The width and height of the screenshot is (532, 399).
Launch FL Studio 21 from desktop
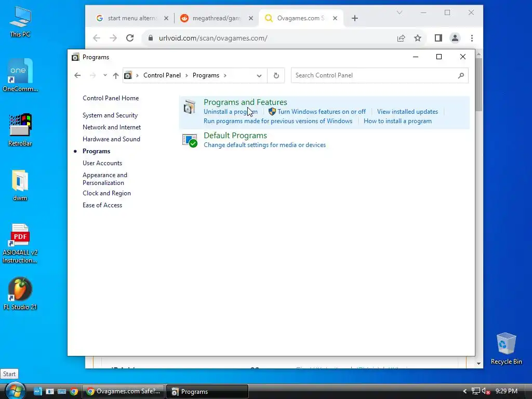point(20,294)
